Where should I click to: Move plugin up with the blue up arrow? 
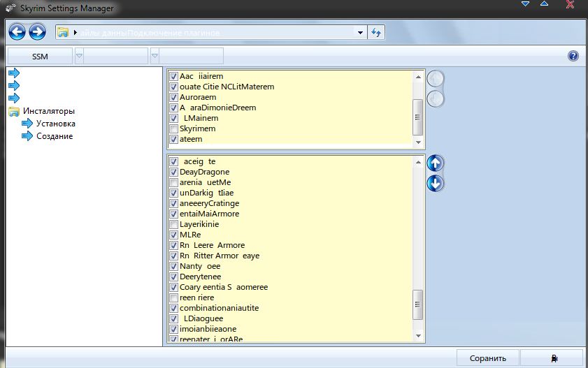tap(435, 163)
